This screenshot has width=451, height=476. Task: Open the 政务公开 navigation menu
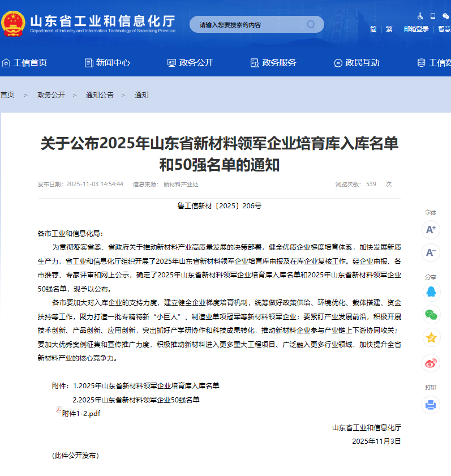coord(190,63)
